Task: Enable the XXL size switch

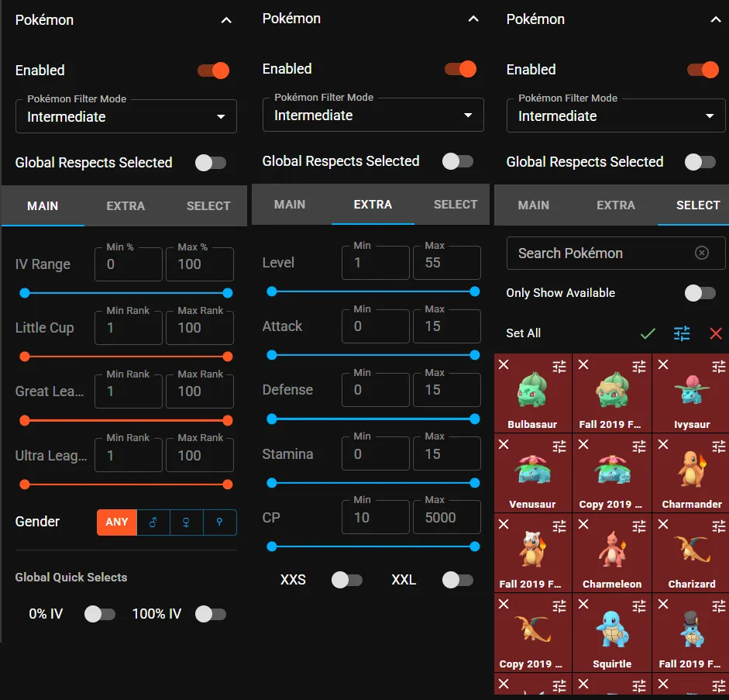Action: (458, 580)
